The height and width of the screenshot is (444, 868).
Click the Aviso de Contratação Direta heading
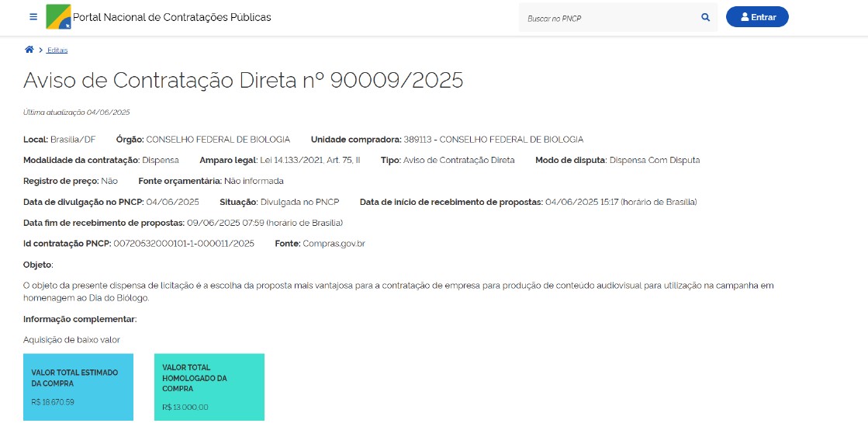[x=243, y=81]
